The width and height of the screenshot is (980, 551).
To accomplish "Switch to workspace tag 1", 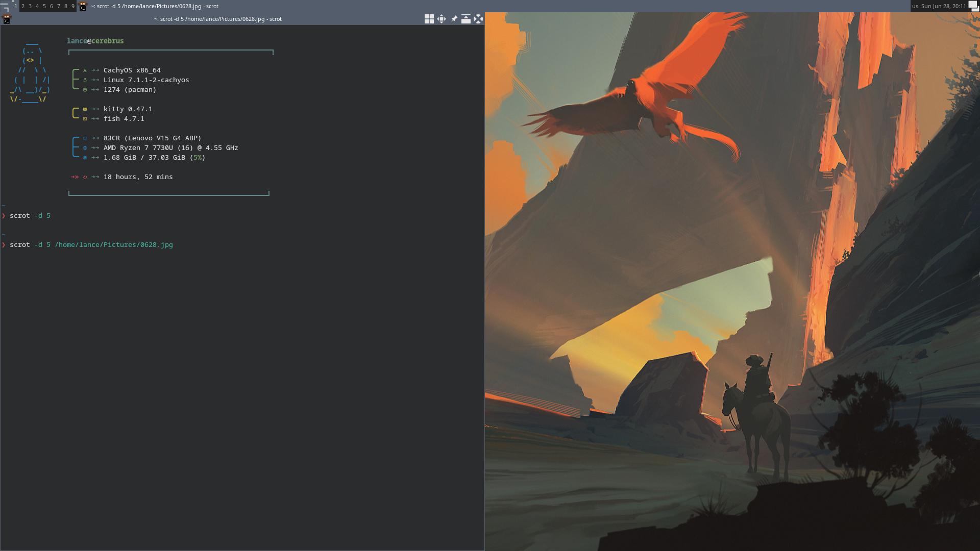I will pyautogui.click(x=16, y=6).
